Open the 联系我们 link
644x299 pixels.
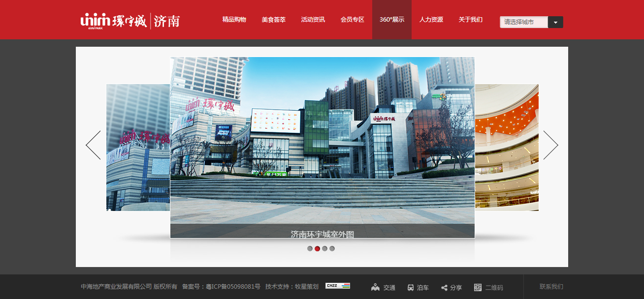point(551,287)
